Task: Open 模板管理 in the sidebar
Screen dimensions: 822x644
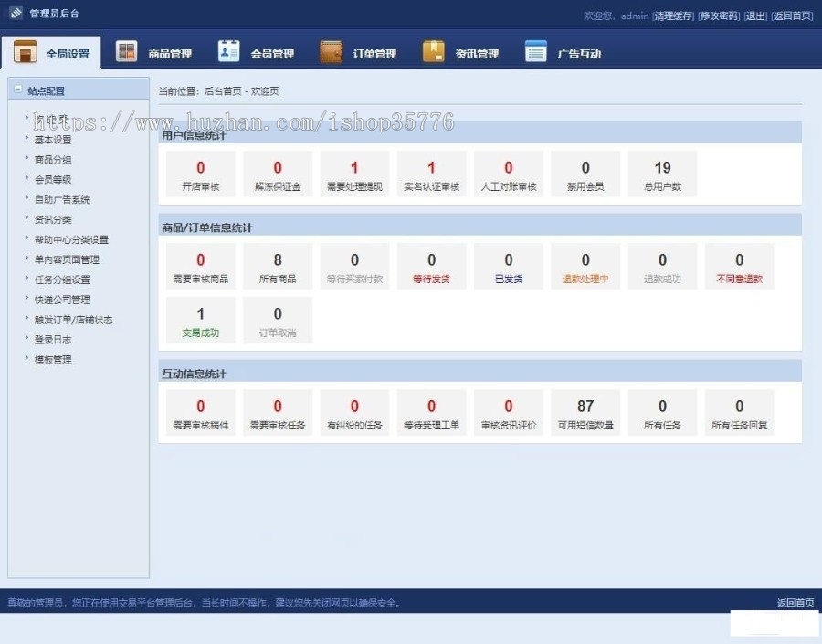Action: (x=53, y=359)
